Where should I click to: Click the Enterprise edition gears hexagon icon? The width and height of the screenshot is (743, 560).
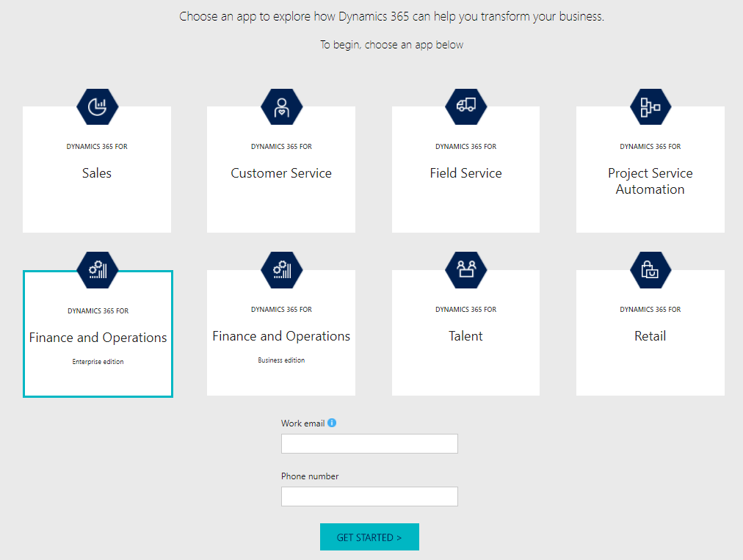tap(98, 270)
